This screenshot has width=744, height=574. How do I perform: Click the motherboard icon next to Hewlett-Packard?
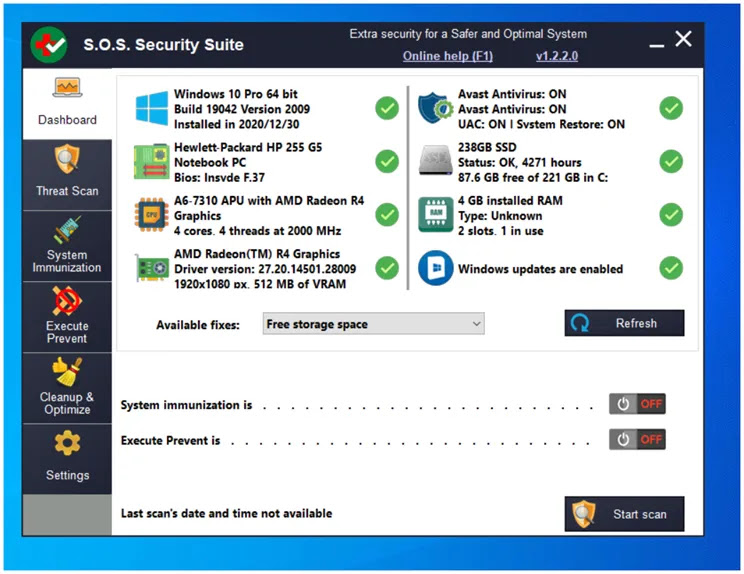(151, 162)
